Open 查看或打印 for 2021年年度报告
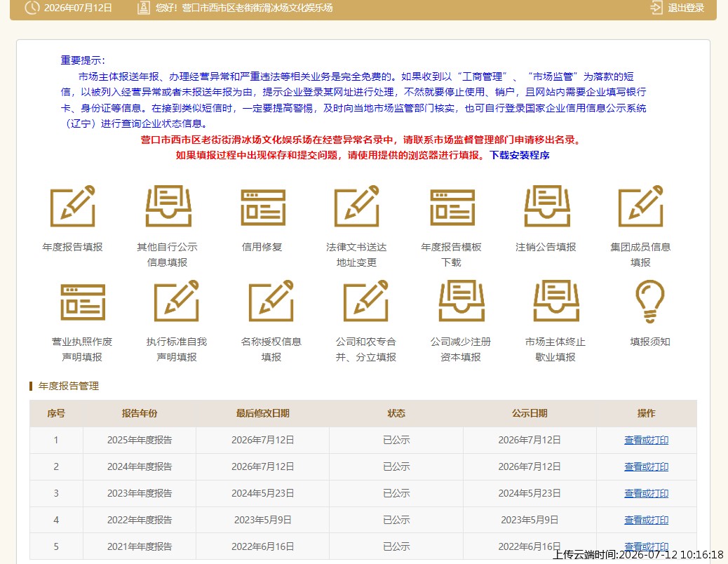This screenshot has width=728, height=564. coord(646,546)
